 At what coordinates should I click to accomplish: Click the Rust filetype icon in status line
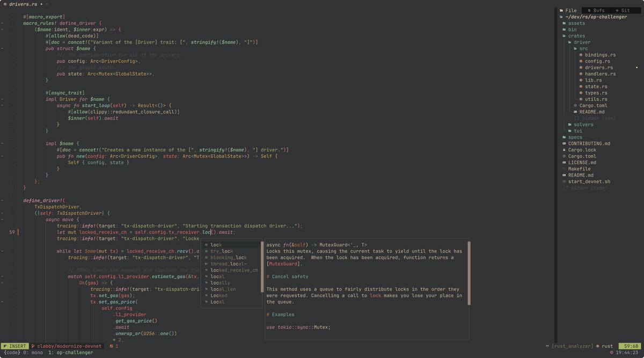click(x=597, y=346)
